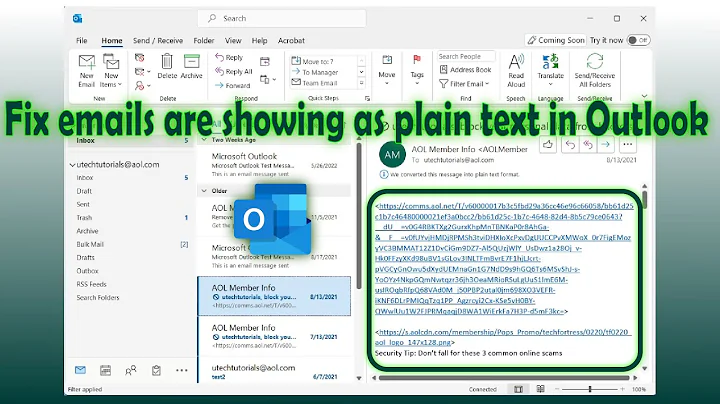This screenshot has width=720, height=404.
Task: Open Search Folders
Action: (x=98, y=297)
